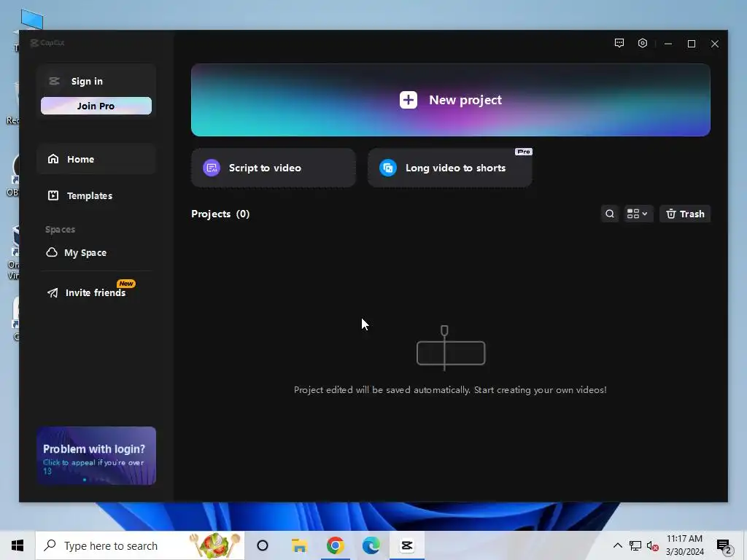Start a New project
Viewport: 747px width, 560px height.
coord(450,100)
